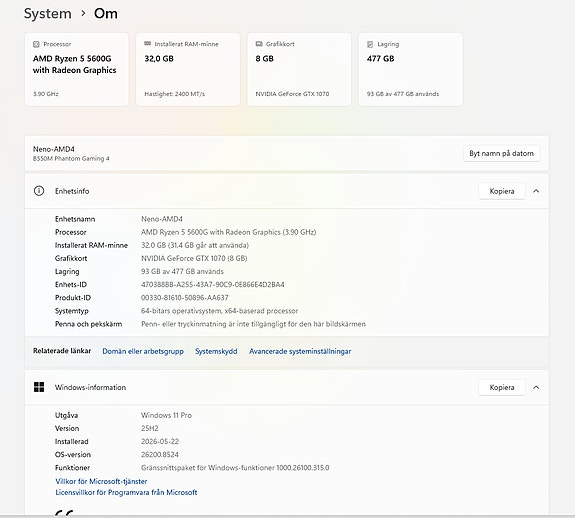This screenshot has width=575, height=518.
Task: Click the Enhetsinfo info circle icon
Action: point(39,191)
